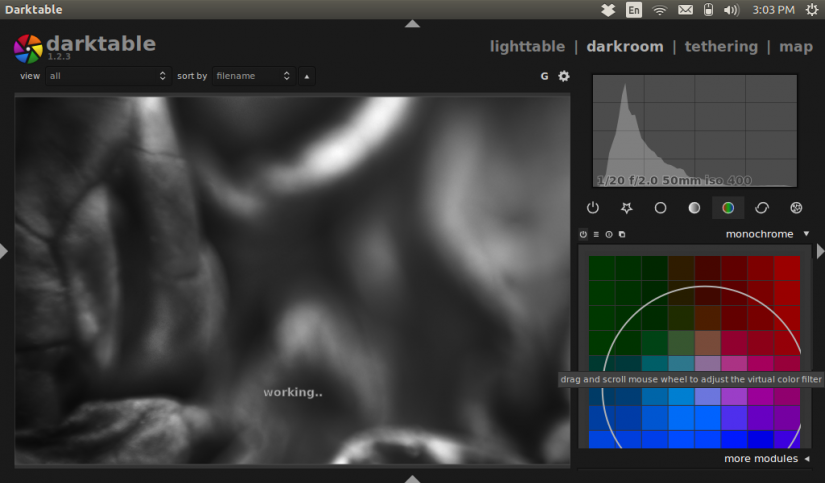Open the effect modules group icon
This screenshot has width=825, height=483.
click(796, 208)
